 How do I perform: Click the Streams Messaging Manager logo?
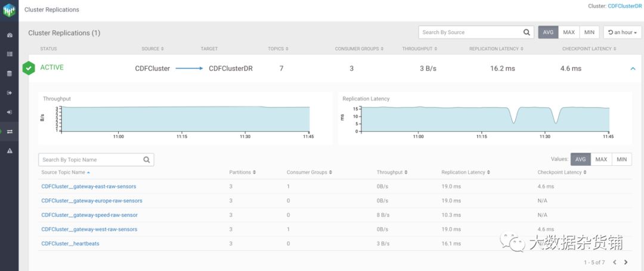[10, 10]
